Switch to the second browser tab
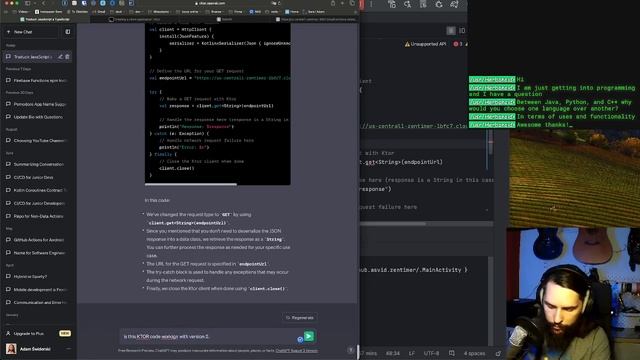640x360 pixels. [135, 19]
